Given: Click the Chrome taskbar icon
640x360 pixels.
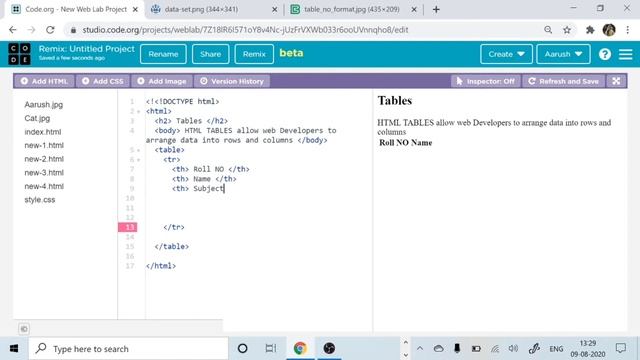Looking at the screenshot, I should [x=300, y=348].
